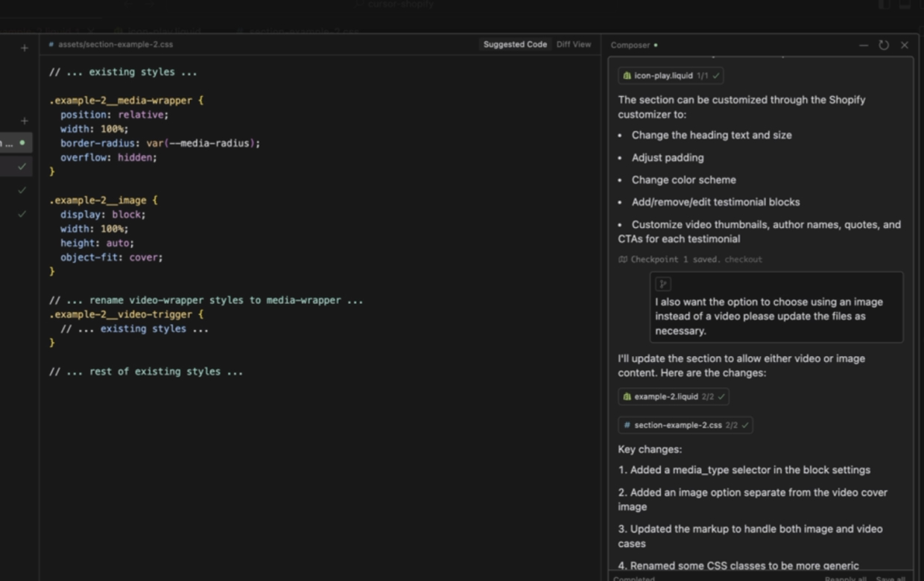The width and height of the screenshot is (924, 581).
Task: Click the plus icon in the left sidebar
Action: click(25, 47)
